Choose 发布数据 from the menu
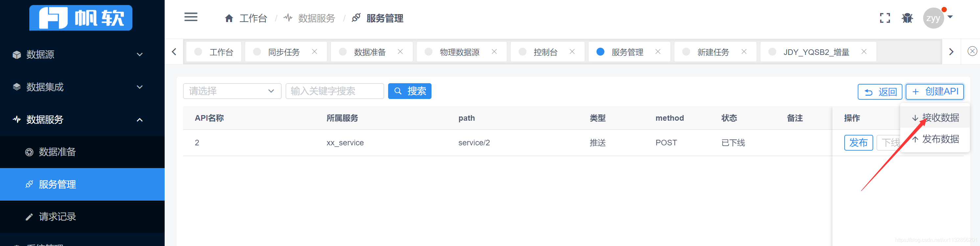980x246 pixels. point(935,139)
